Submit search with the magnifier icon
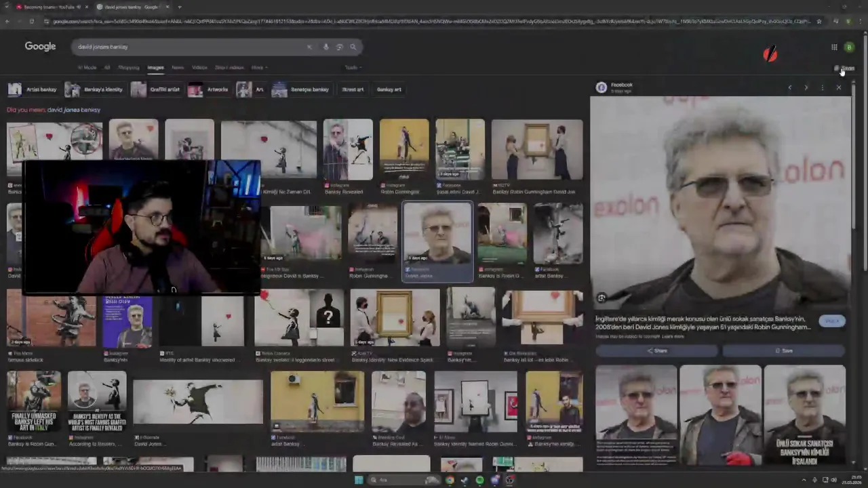Viewport: 868px width, 488px height. pyautogui.click(x=353, y=47)
